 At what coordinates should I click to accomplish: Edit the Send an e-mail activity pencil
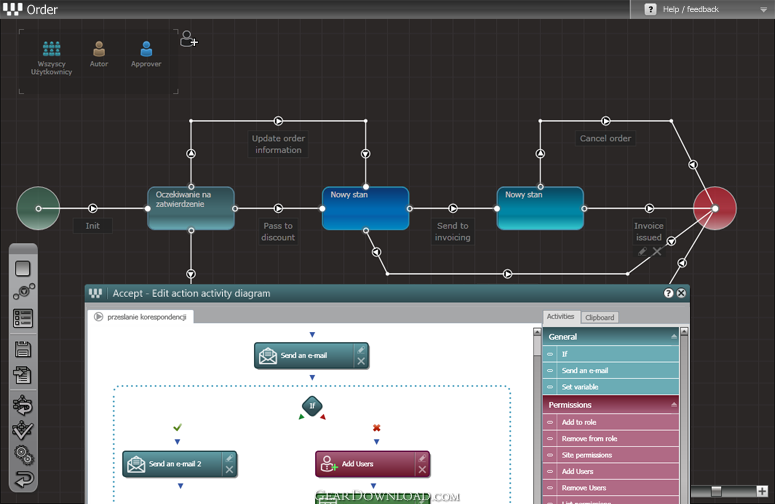coord(361,350)
